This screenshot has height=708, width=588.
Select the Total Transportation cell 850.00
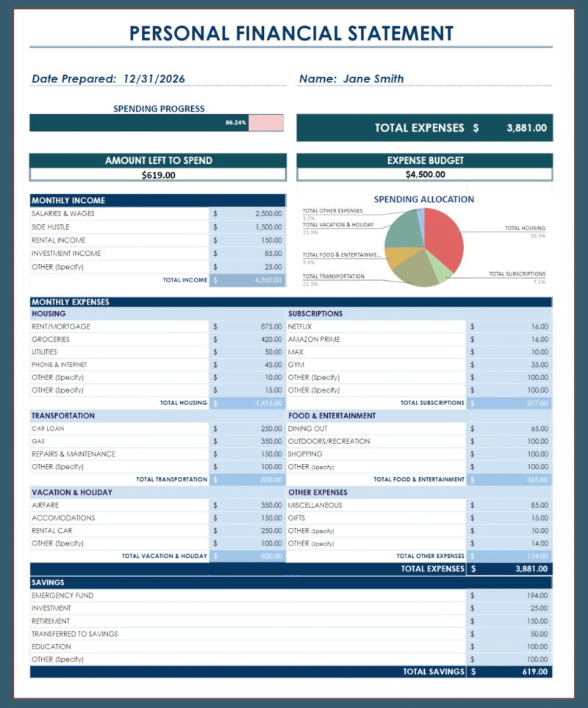(248, 479)
